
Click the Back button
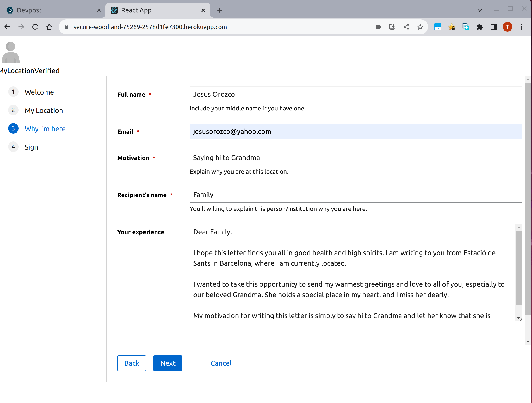point(132,363)
